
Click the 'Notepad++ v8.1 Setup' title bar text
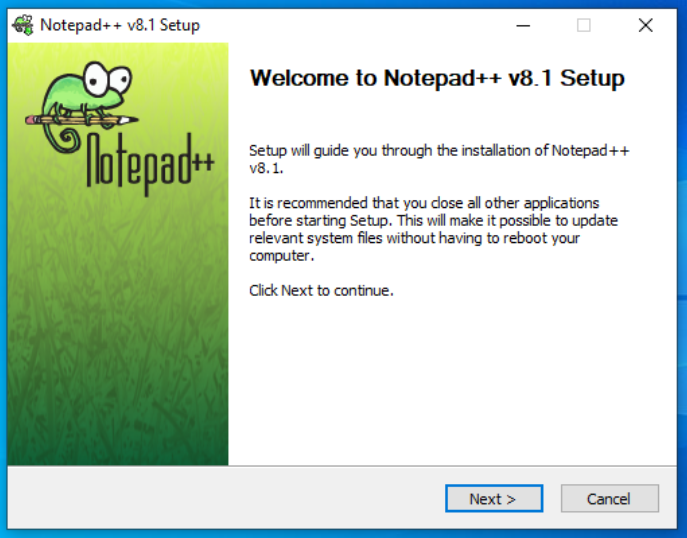(x=120, y=25)
